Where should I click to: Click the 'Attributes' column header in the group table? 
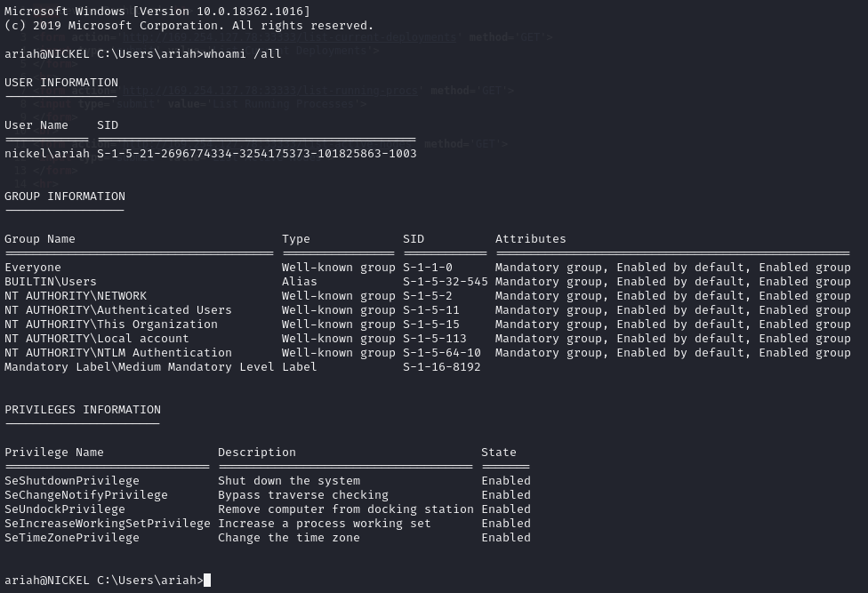tap(531, 239)
